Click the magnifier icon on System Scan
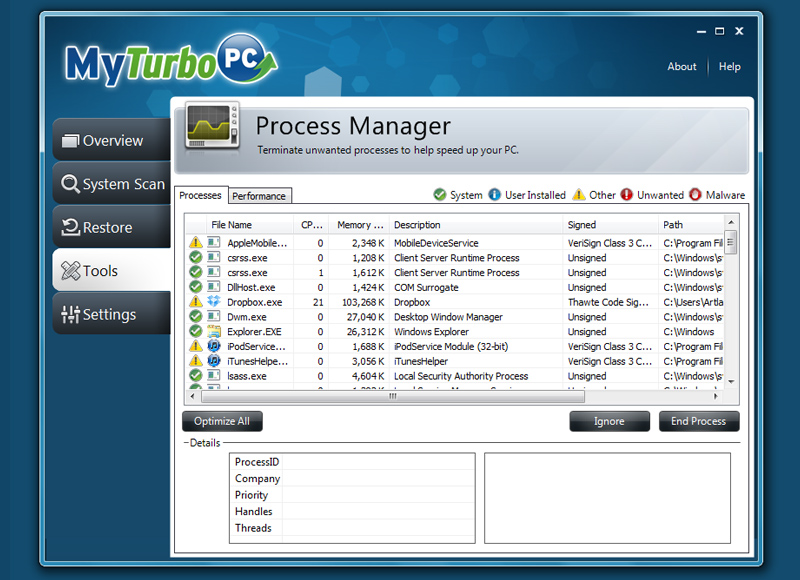The width and height of the screenshot is (800, 580). (70, 184)
